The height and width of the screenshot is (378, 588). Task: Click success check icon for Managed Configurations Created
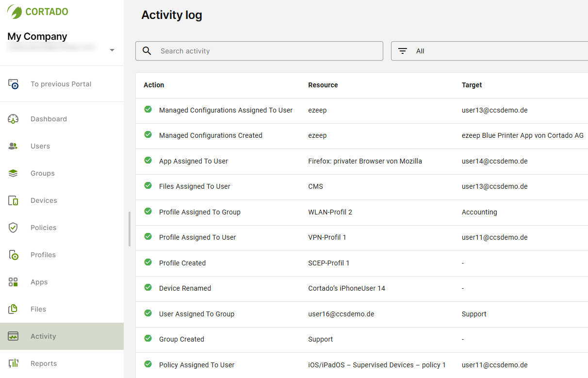[148, 134]
